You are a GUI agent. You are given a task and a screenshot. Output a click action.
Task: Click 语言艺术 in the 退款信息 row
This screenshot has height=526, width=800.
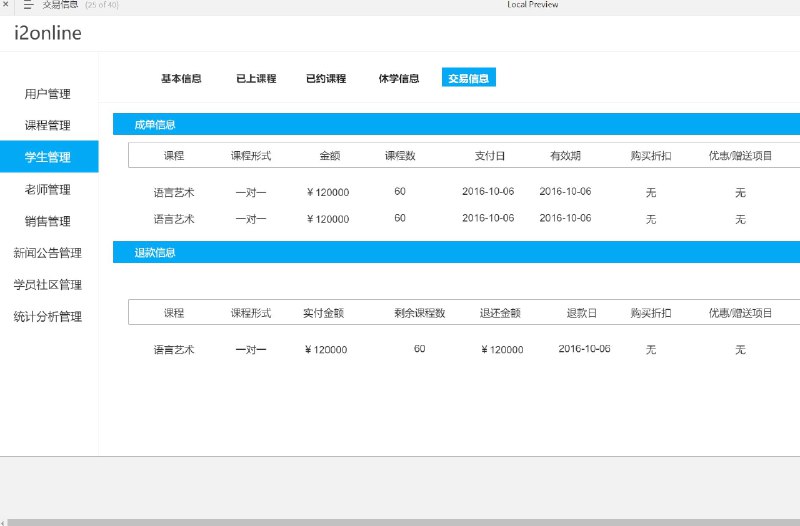click(174, 349)
